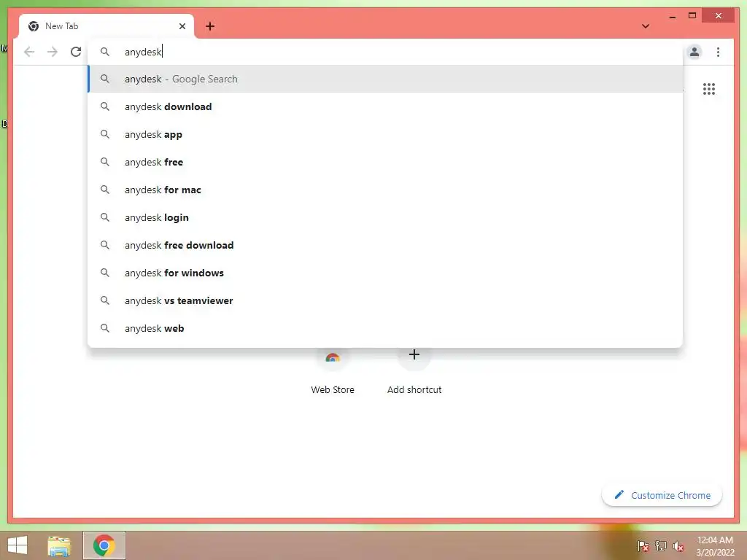Expand the tab search chevron

tap(646, 26)
